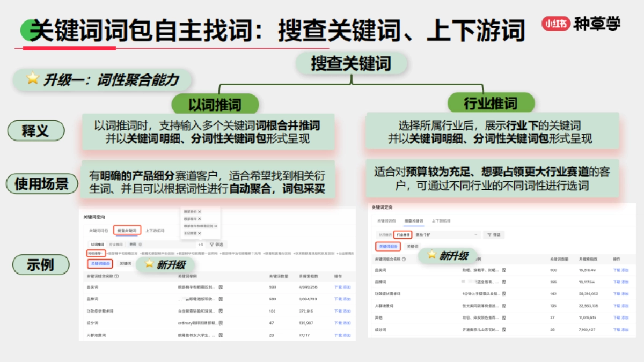Open the 筛选 filter dropdown in the right panel
Screen dimensions: 644x362
[494, 234]
